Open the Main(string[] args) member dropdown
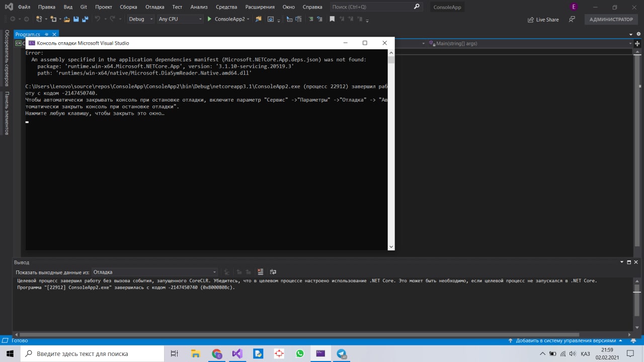The height and width of the screenshot is (362, 644). tap(530, 43)
